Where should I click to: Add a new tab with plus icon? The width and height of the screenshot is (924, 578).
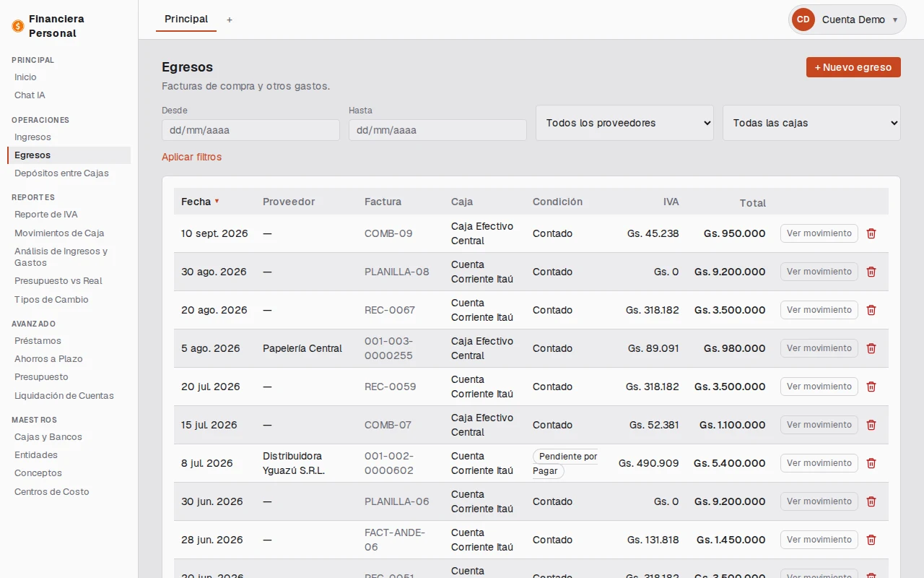[x=230, y=20]
